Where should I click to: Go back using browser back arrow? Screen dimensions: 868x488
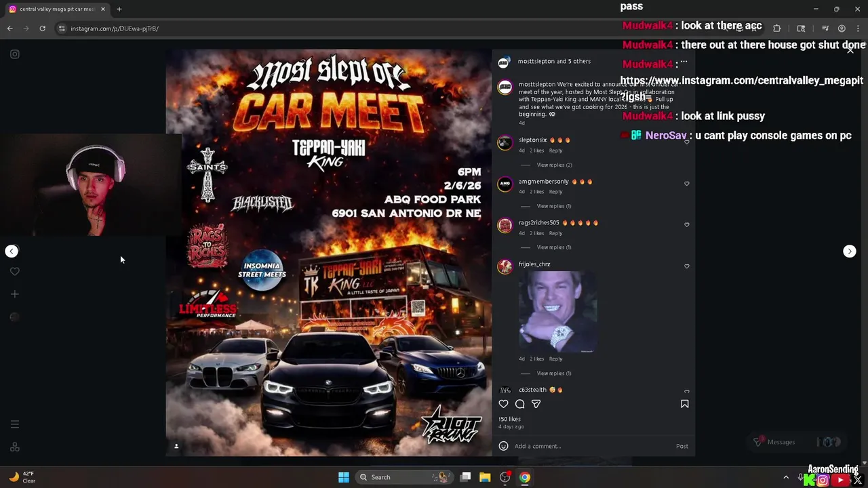(x=9, y=28)
